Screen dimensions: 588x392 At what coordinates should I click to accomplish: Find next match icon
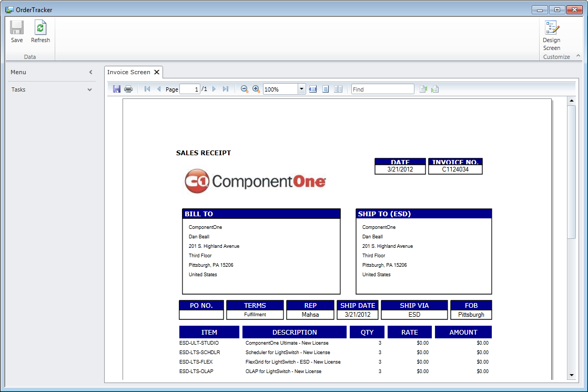[435, 89]
